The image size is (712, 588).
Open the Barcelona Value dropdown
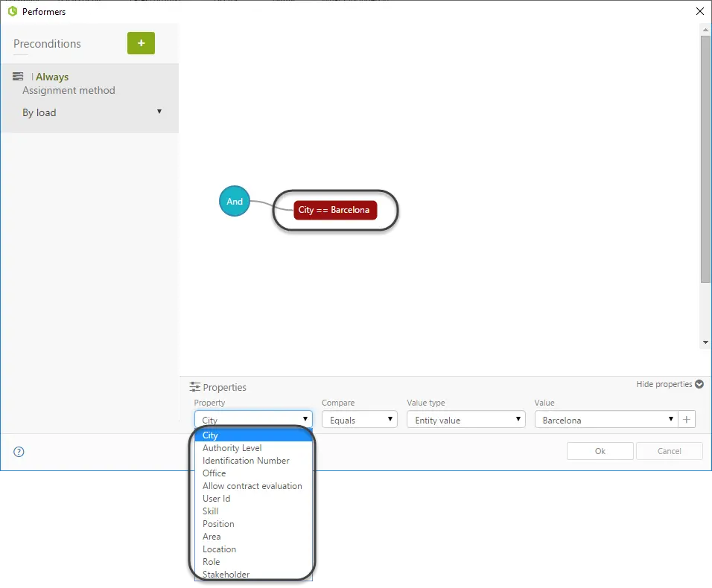coord(606,420)
